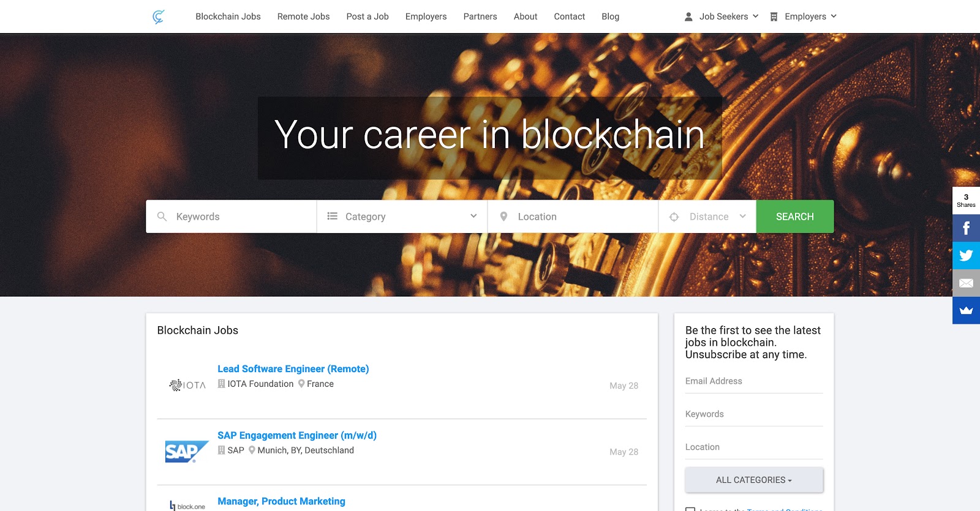Click France location text

pyautogui.click(x=320, y=384)
